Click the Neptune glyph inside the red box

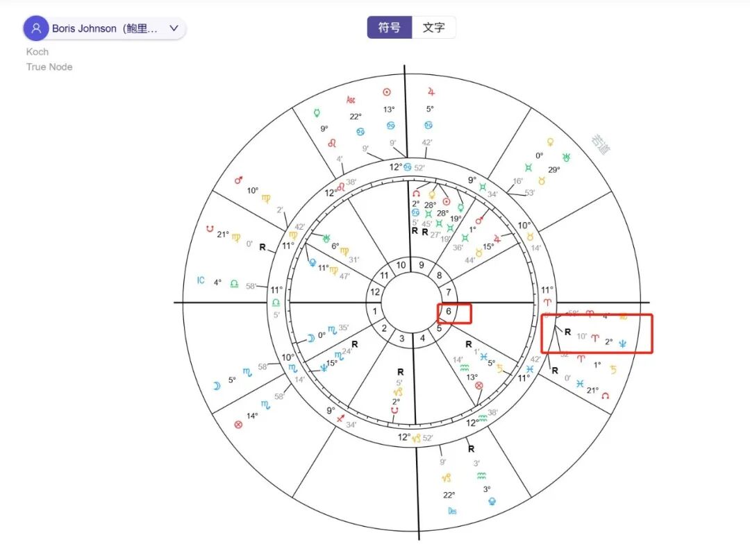(622, 344)
